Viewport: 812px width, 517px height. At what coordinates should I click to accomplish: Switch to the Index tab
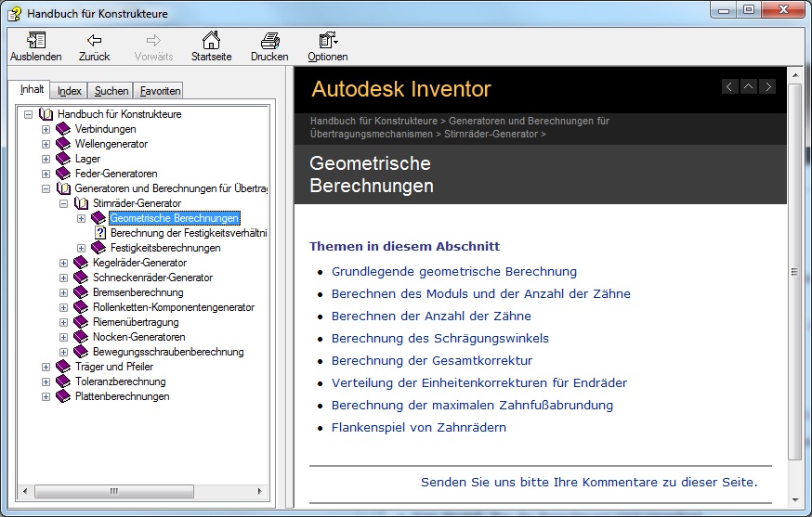pos(70,91)
